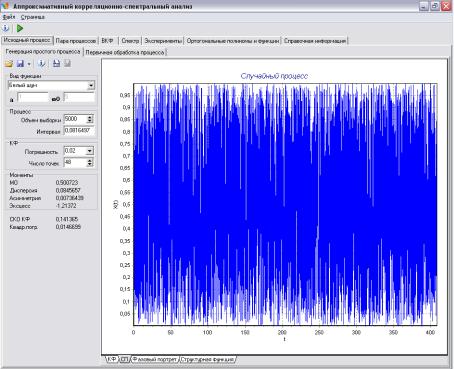Open the Справочная информация tab

click(x=315, y=41)
